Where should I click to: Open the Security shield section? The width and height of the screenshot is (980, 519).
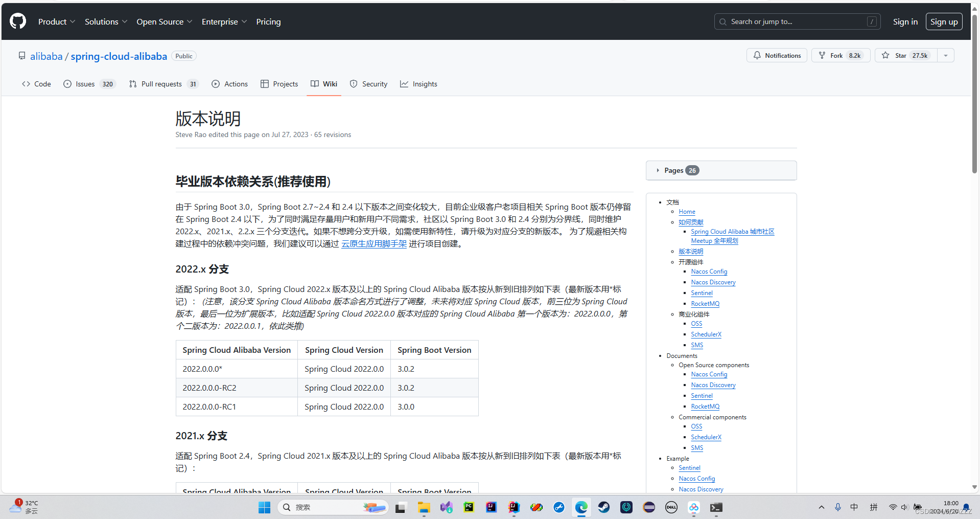(x=368, y=84)
